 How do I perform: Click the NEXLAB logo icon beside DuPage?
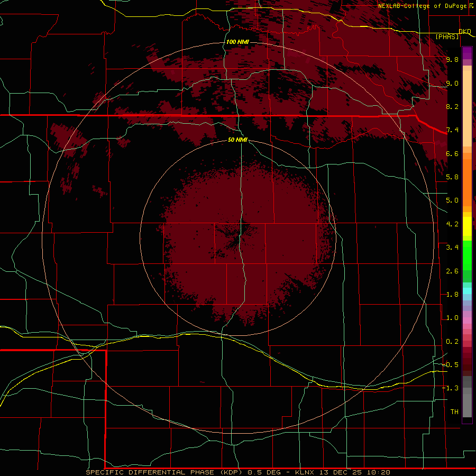pyautogui.click(x=471, y=6)
